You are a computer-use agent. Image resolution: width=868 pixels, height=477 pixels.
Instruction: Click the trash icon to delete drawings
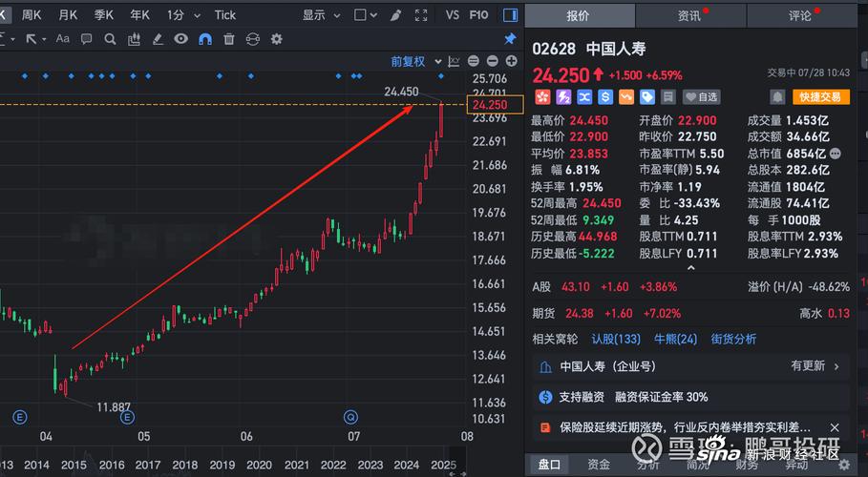pyautogui.click(x=229, y=39)
